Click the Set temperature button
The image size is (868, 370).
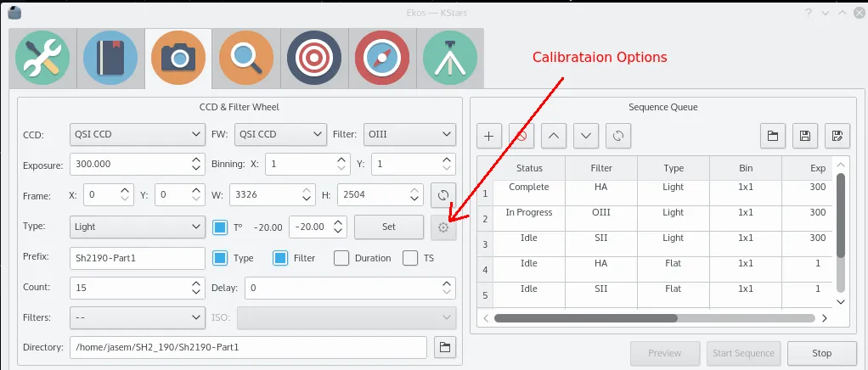[x=389, y=227]
